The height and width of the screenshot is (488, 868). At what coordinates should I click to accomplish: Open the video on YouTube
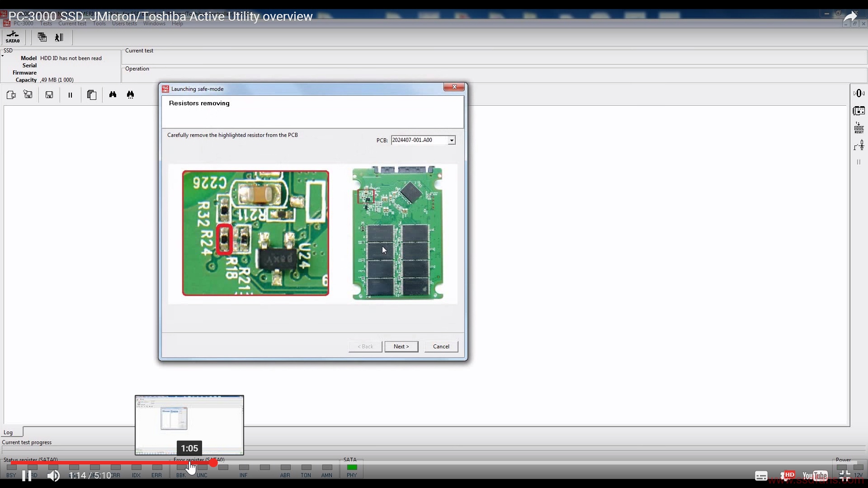coord(815,476)
